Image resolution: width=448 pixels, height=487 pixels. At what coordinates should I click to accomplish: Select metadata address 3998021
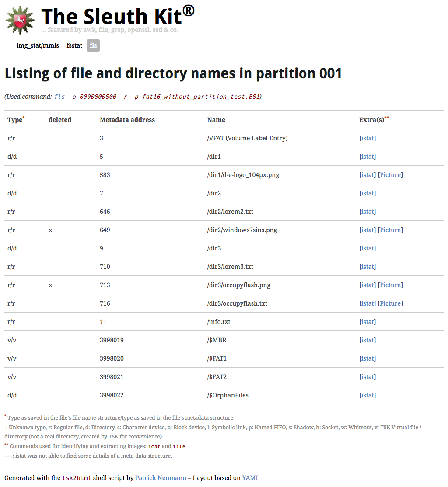(112, 377)
